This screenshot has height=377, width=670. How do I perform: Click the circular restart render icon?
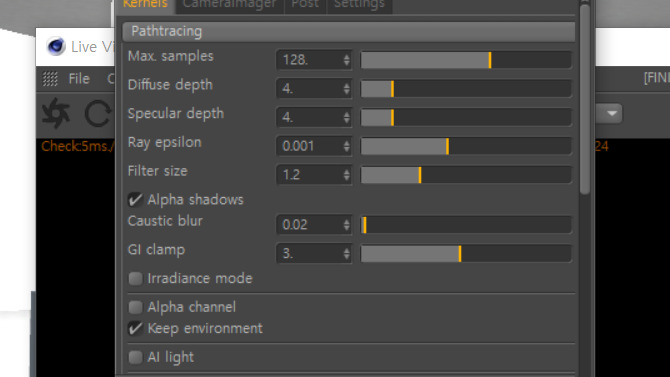(97, 113)
